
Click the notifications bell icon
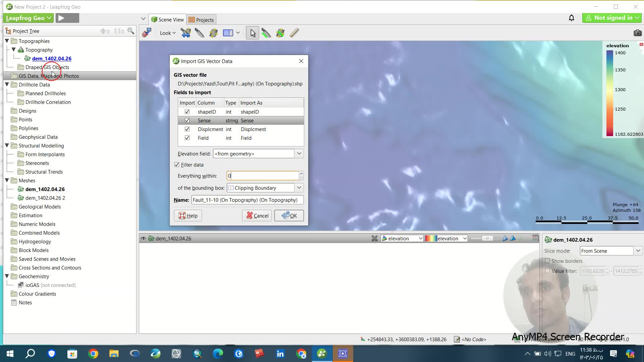(x=572, y=18)
